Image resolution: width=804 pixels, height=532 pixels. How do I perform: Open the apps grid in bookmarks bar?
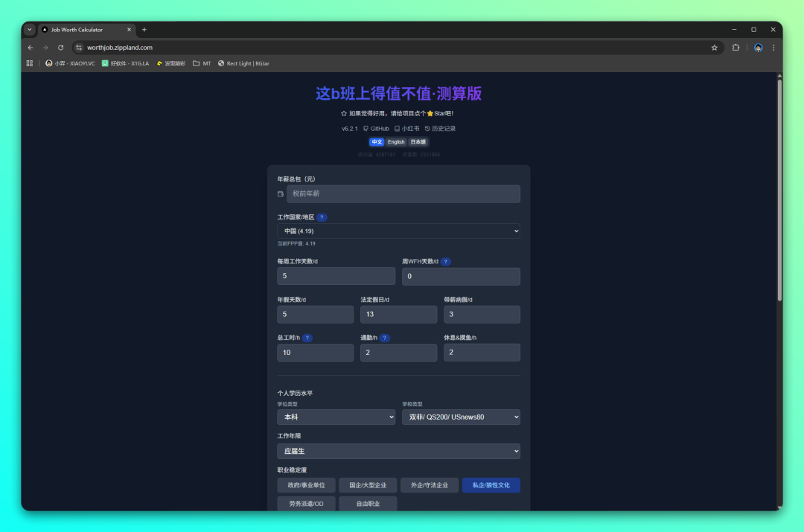[29, 63]
